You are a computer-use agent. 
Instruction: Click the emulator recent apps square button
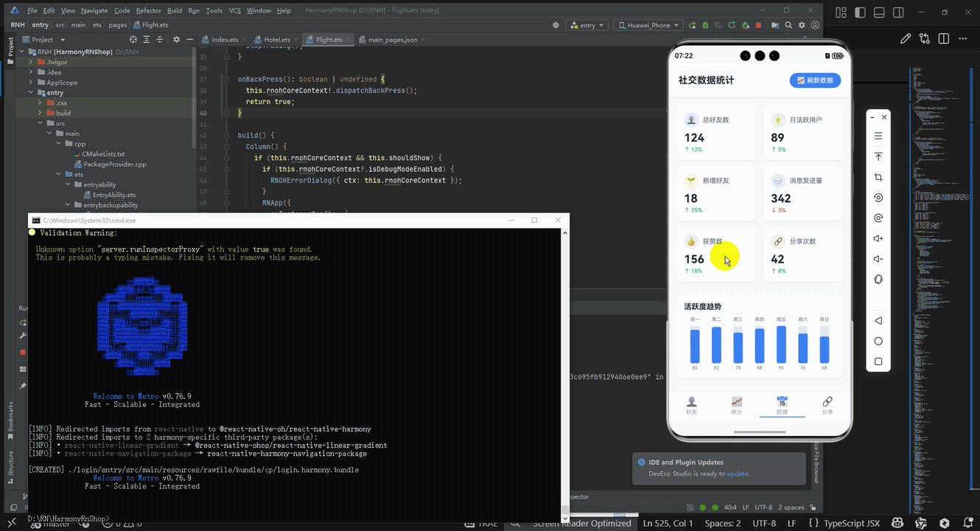coord(878,361)
